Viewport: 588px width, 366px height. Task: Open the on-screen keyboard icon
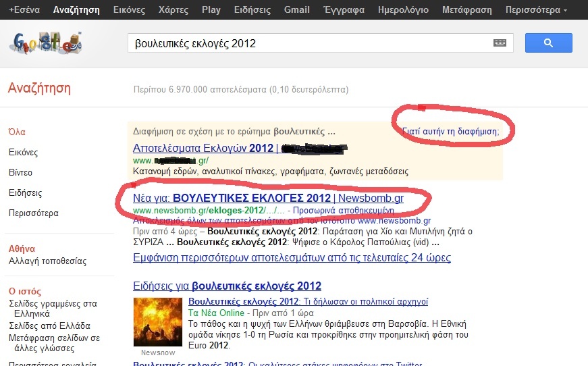click(500, 43)
